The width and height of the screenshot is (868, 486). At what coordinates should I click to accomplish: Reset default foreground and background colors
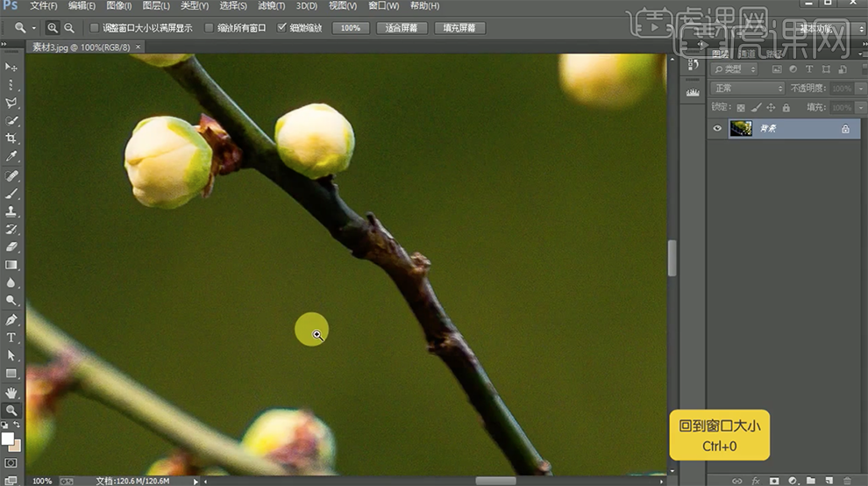click(x=4, y=425)
